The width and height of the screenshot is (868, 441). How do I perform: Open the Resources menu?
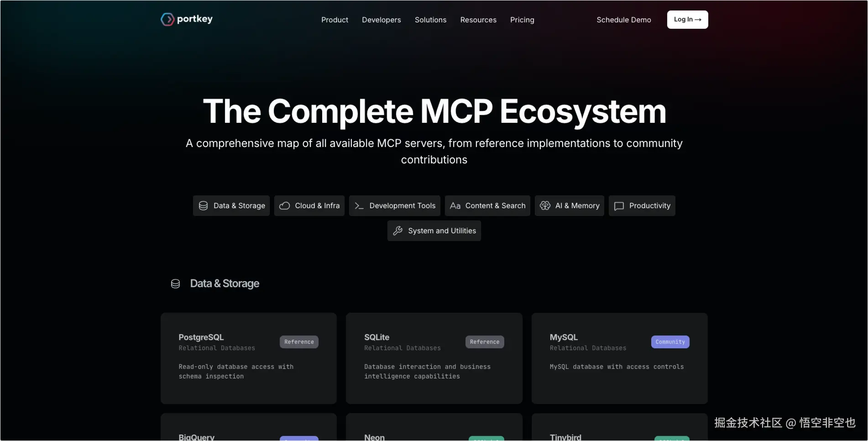[x=478, y=20]
